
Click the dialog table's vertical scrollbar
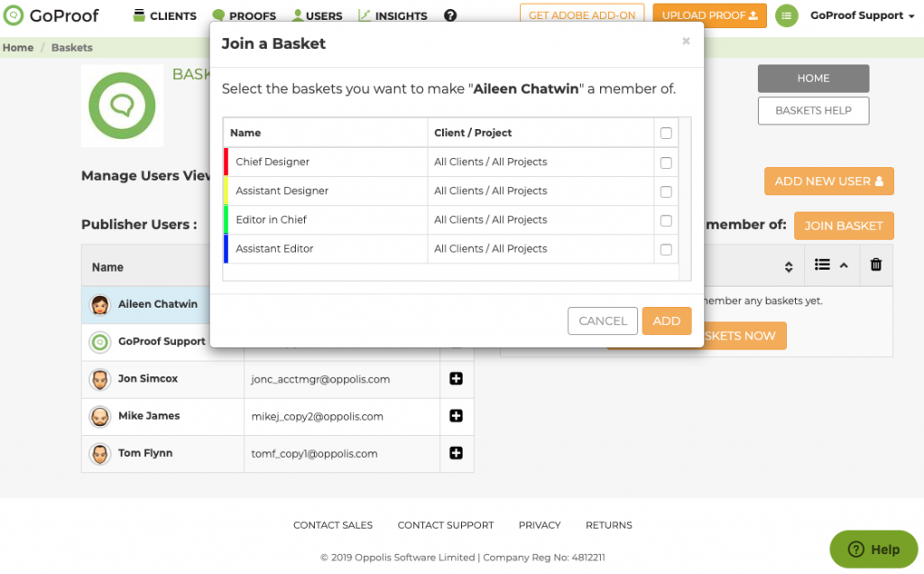(x=685, y=199)
